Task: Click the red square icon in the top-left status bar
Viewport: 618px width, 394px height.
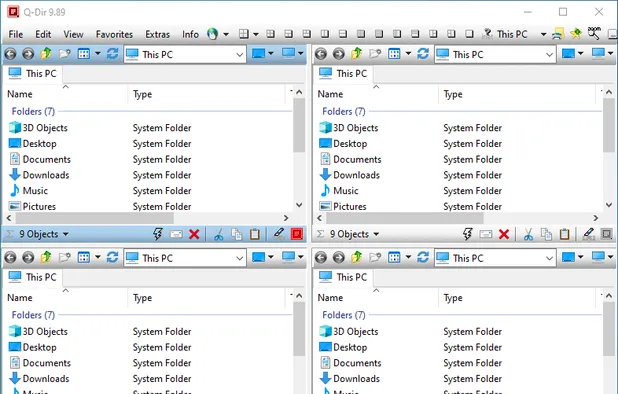Action: click(x=297, y=234)
